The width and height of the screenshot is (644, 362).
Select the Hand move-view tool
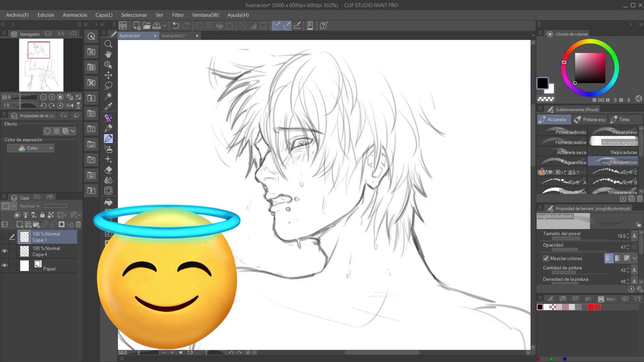(x=108, y=54)
